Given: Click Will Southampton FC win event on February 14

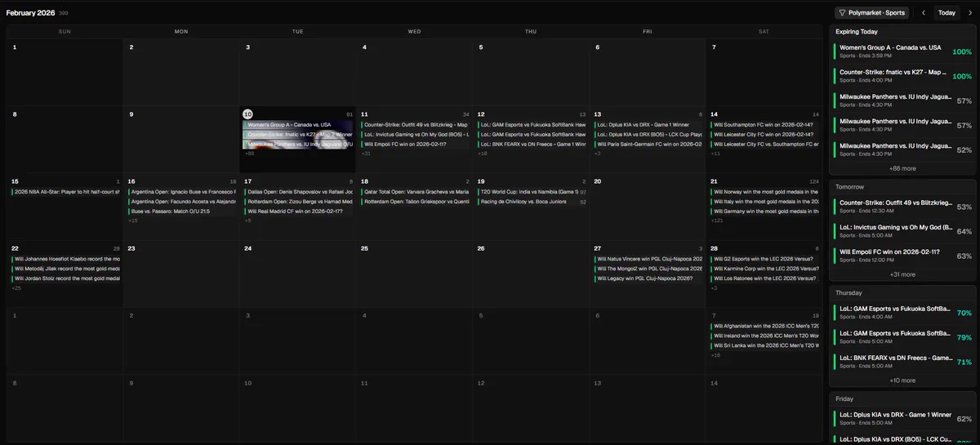Looking at the screenshot, I should pos(765,125).
